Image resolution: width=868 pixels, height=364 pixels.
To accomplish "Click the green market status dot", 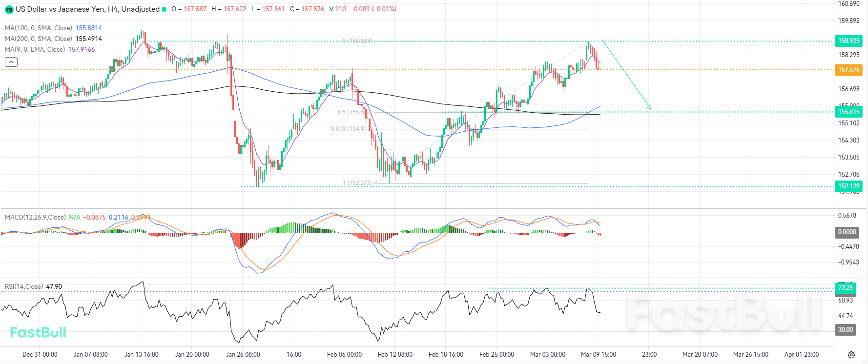I will coord(164,9).
